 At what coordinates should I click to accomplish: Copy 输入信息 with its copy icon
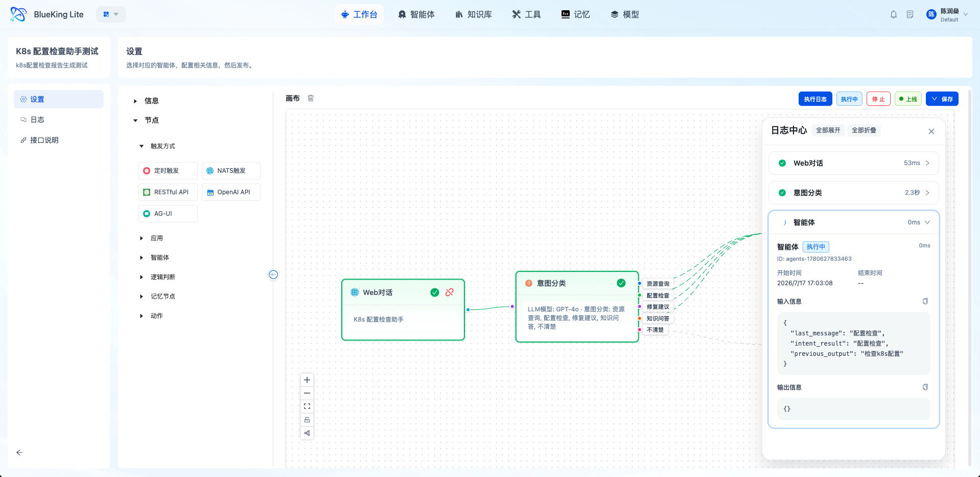point(925,301)
